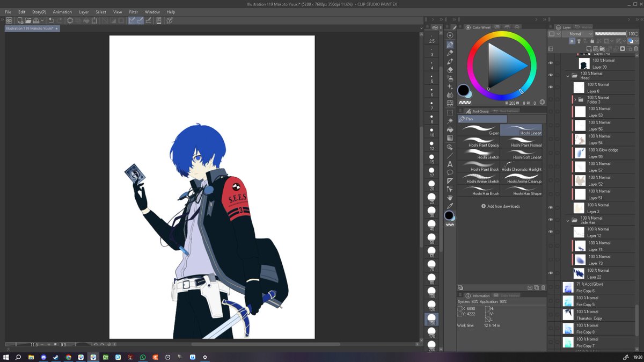
Task: Toggle visibility of Side Hair folder
Action: point(551,220)
